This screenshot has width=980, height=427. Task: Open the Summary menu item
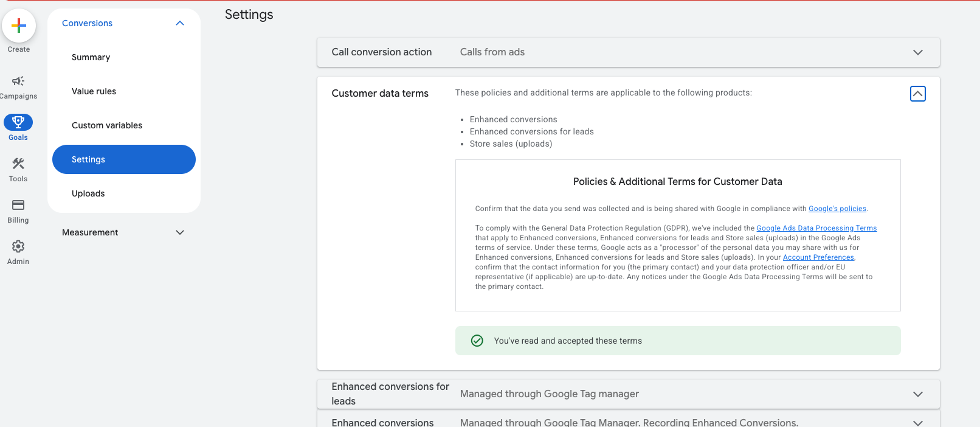pos(91,57)
